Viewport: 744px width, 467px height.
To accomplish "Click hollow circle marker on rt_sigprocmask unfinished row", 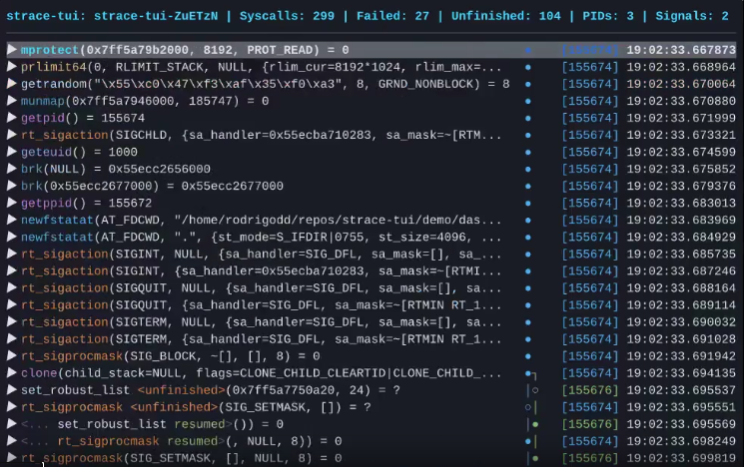I will 528,407.
